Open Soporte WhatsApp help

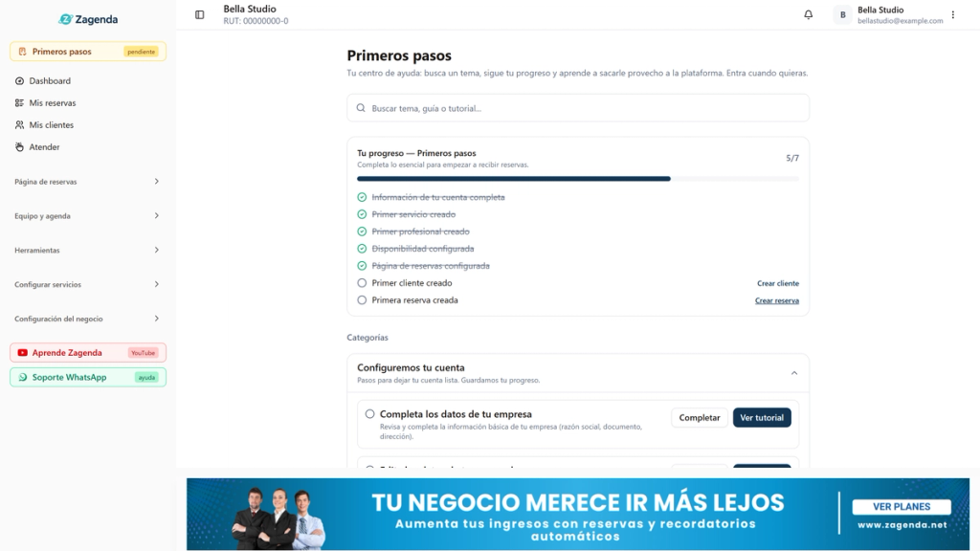[x=88, y=377]
